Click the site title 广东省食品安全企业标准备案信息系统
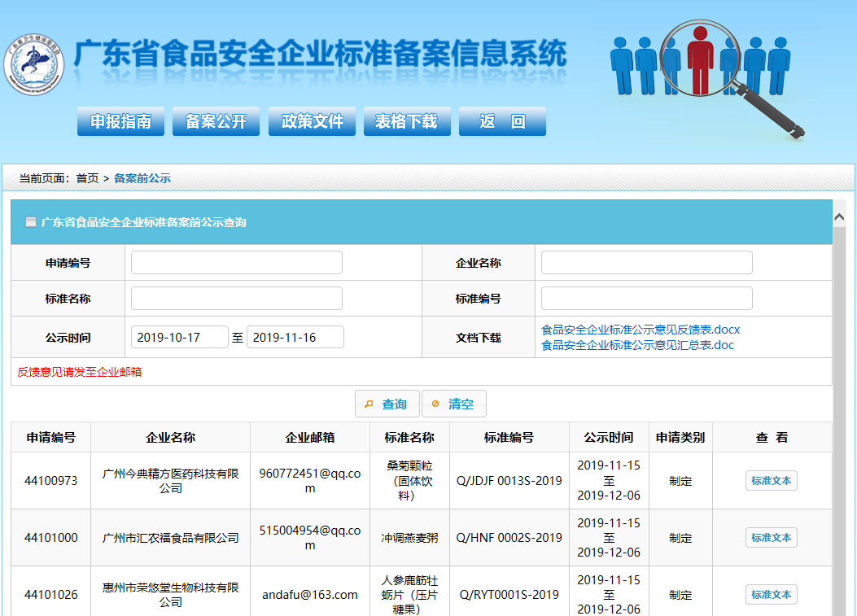This screenshot has height=616, width=857. (321, 54)
